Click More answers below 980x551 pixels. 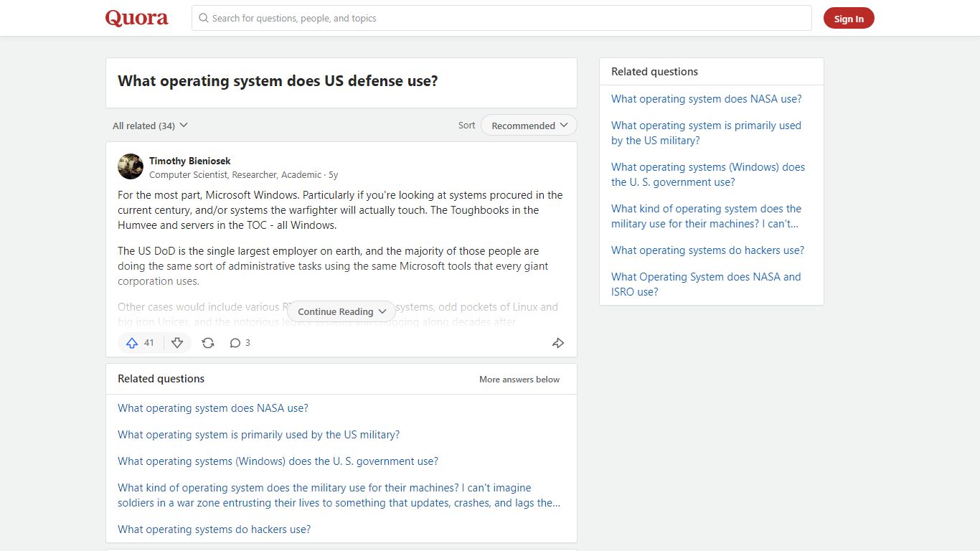(x=519, y=380)
